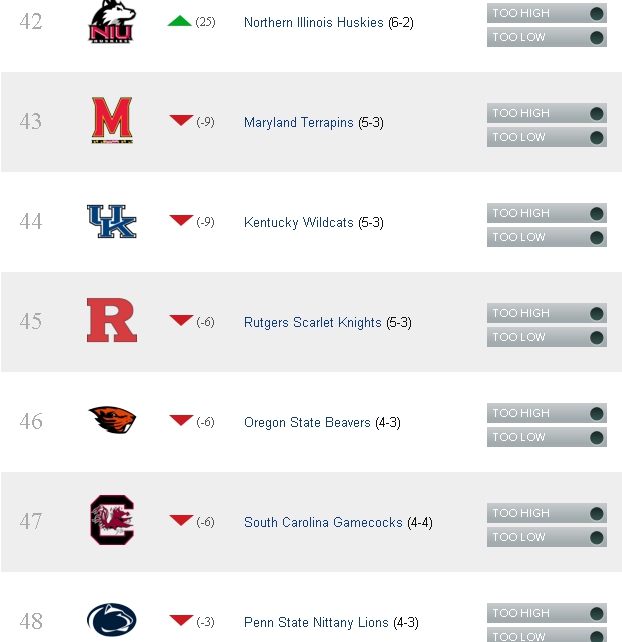Vote Too High for Kentucky Wildcats

(547, 213)
